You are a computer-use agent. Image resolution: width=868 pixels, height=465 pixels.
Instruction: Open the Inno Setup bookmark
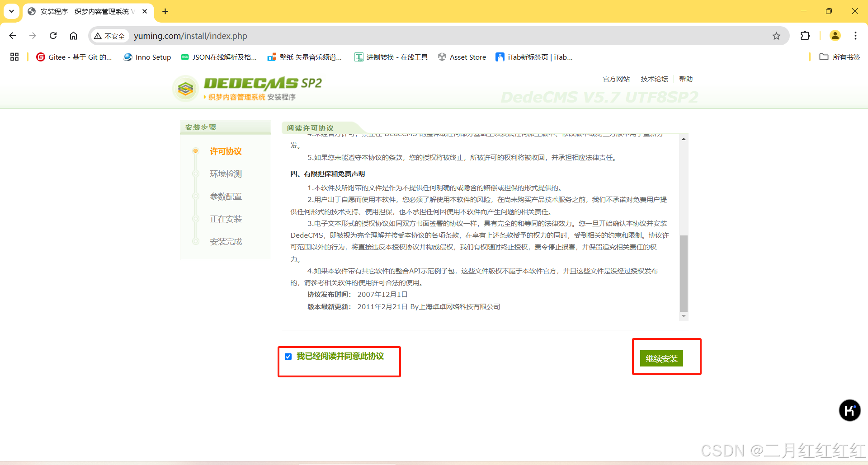(147, 57)
